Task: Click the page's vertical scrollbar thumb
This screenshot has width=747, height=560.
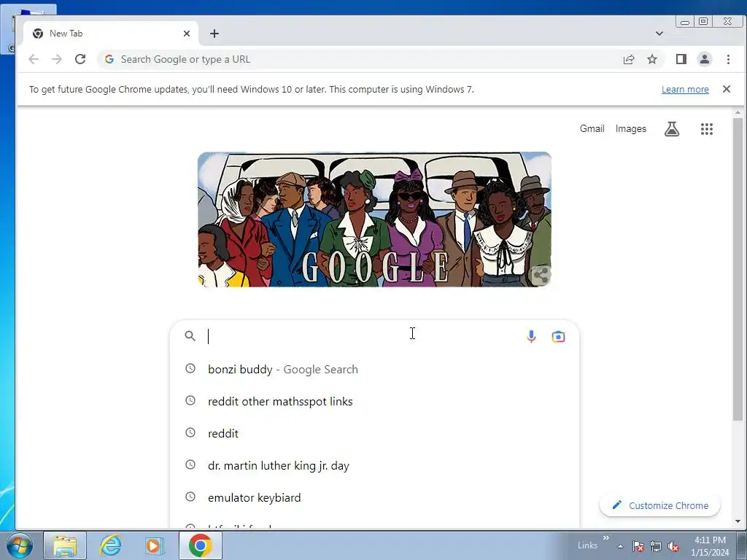Action: 738,269
